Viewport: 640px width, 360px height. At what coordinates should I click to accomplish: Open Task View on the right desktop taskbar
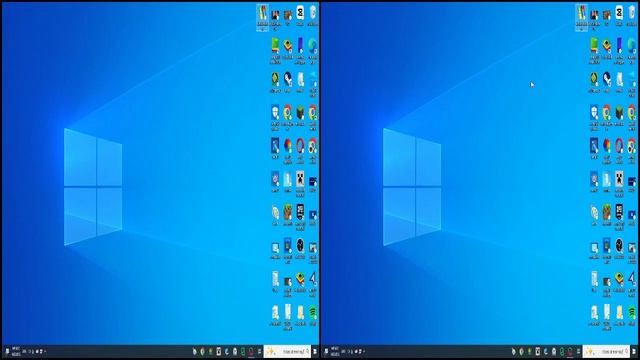tap(578, 351)
